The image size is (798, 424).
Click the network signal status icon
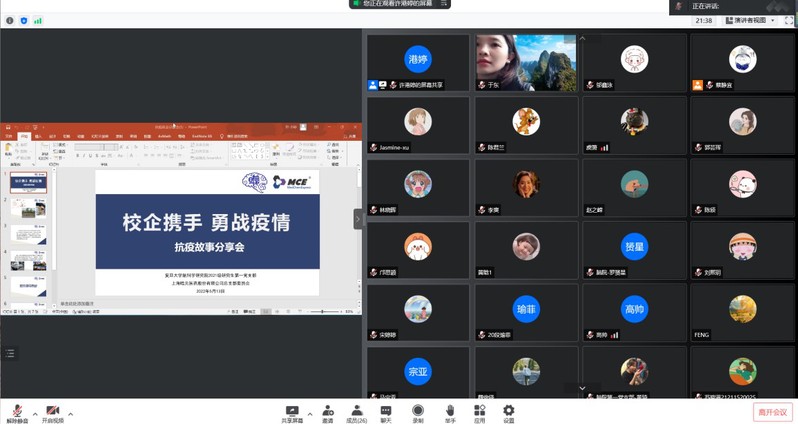pyautogui.click(x=38, y=20)
